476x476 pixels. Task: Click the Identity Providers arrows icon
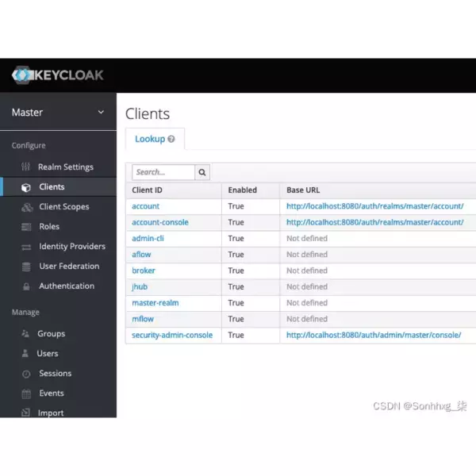click(x=26, y=247)
